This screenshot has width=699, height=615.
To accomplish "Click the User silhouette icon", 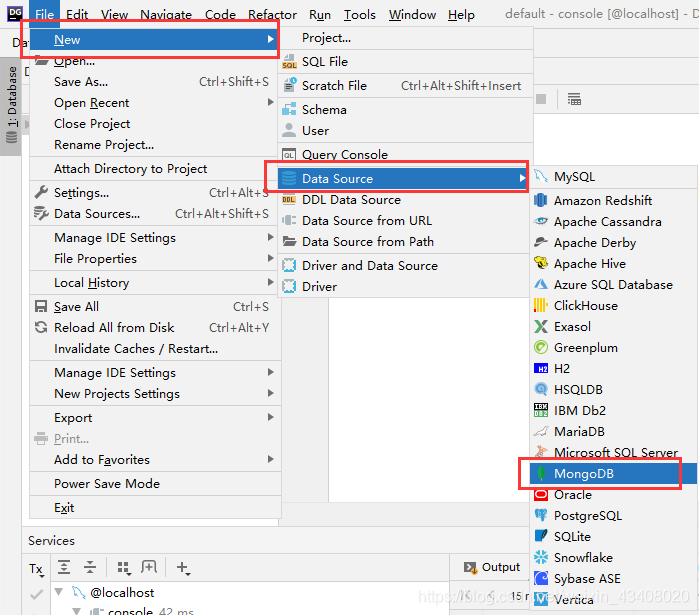I will tap(289, 130).
